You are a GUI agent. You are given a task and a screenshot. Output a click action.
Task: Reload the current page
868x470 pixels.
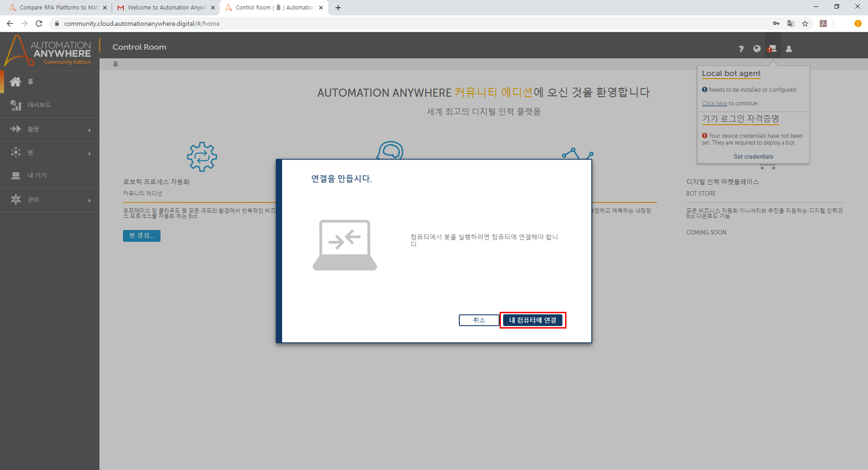click(39, 23)
